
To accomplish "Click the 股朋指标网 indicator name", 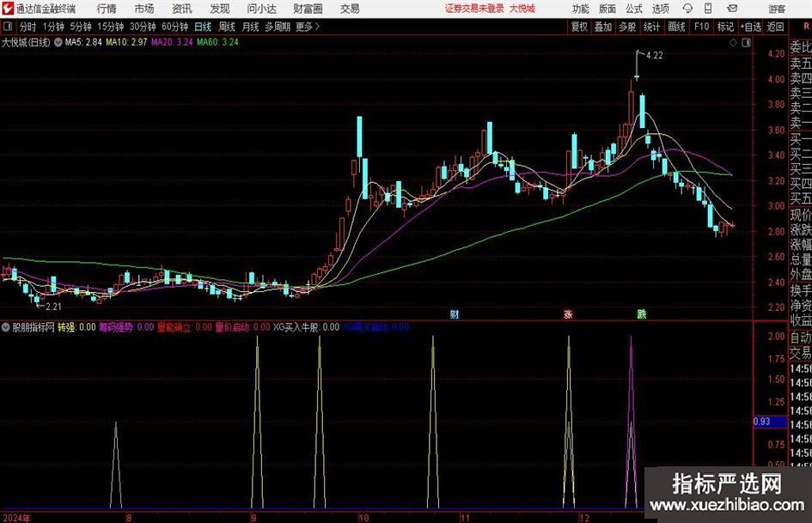I will point(34,327).
